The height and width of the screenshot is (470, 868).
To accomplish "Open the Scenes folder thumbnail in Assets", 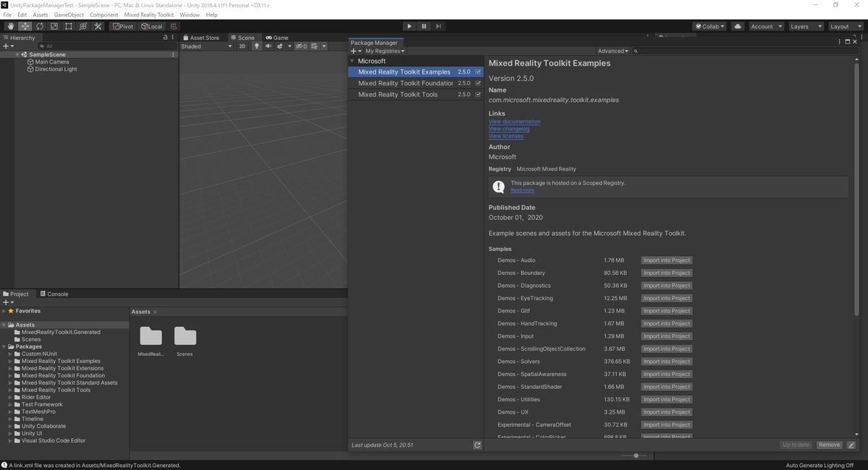I will point(185,340).
